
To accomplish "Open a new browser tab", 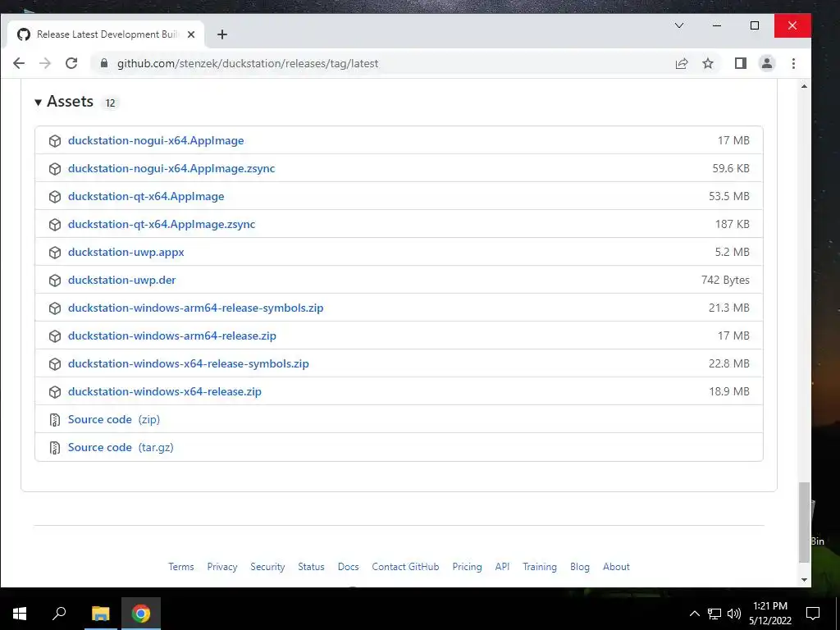I will (x=221, y=34).
